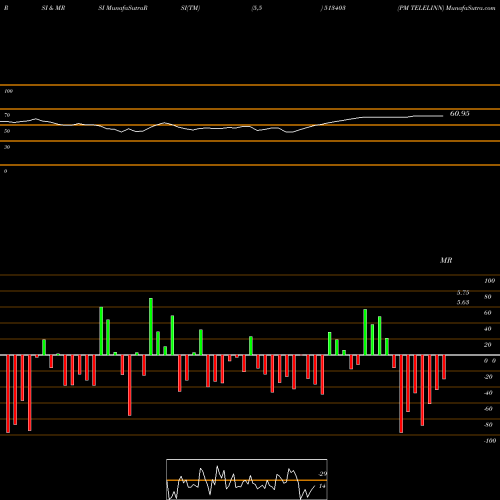Click the 100 label on the RSI left axis
Image resolution: width=500 pixels, height=500 pixels.
pos(8,91)
